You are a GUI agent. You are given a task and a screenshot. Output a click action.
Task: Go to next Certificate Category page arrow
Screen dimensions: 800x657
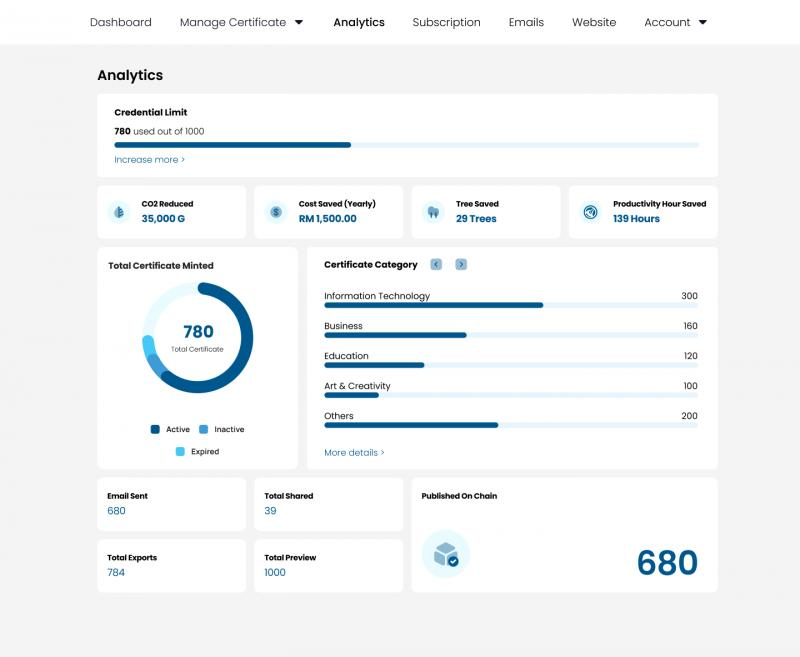tap(461, 265)
